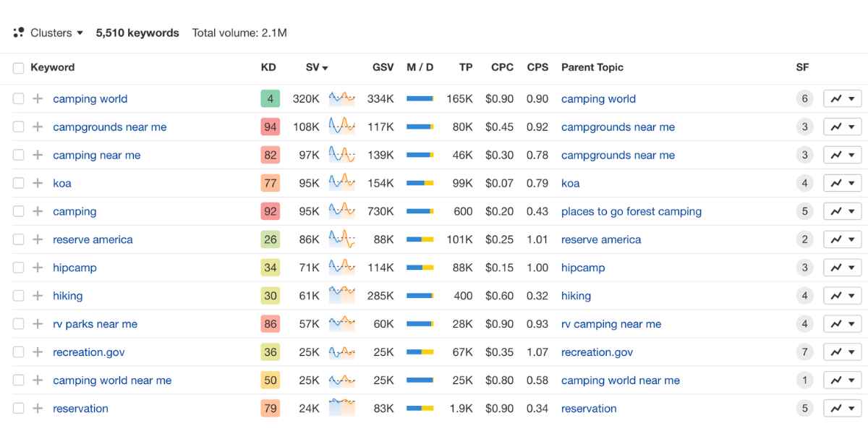This screenshot has height=434, width=868.
Task: Add camping world keyword with plus icon
Action: 38,99
